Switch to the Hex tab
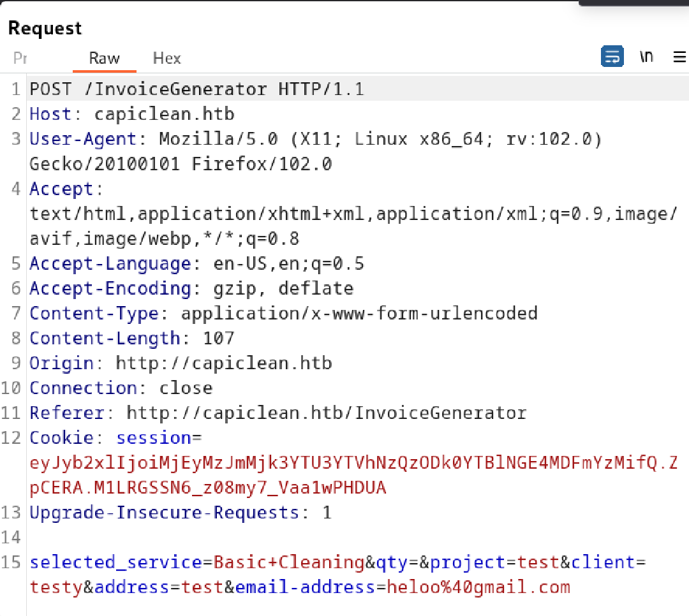 point(167,58)
